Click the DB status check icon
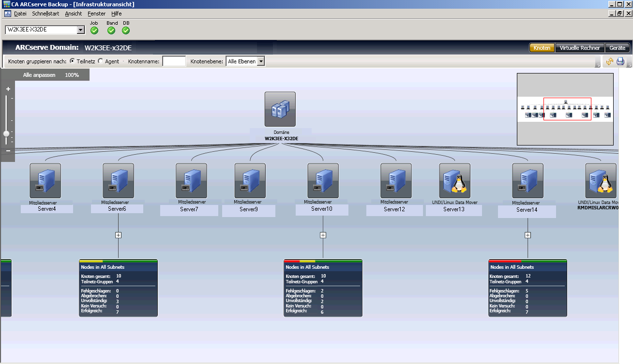The width and height of the screenshot is (633, 364). (126, 30)
